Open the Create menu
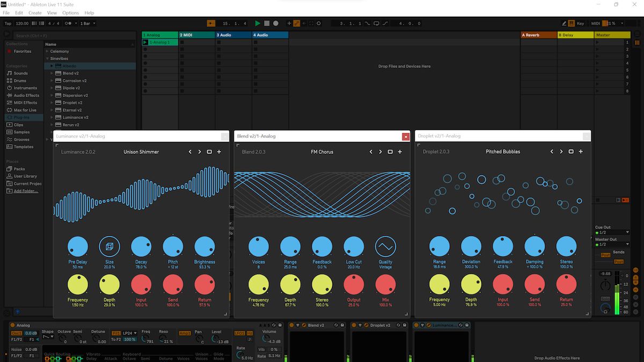 pyautogui.click(x=35, y=12)
